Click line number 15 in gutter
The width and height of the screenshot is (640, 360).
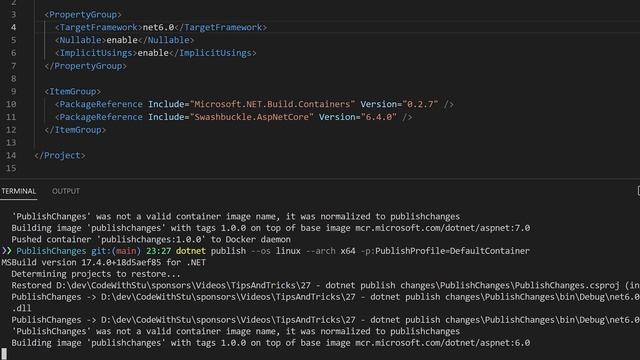click(x=11, y=168)
